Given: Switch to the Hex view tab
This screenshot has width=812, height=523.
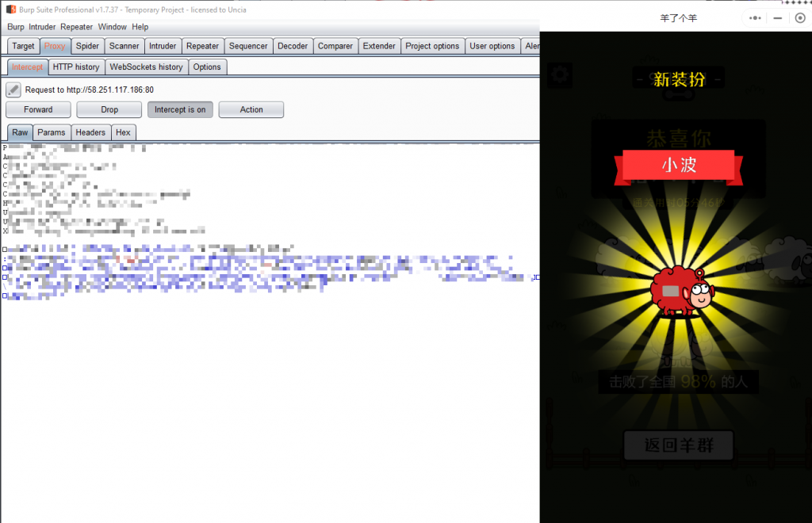Looking at the screenshot, I should tap(123, 132).
